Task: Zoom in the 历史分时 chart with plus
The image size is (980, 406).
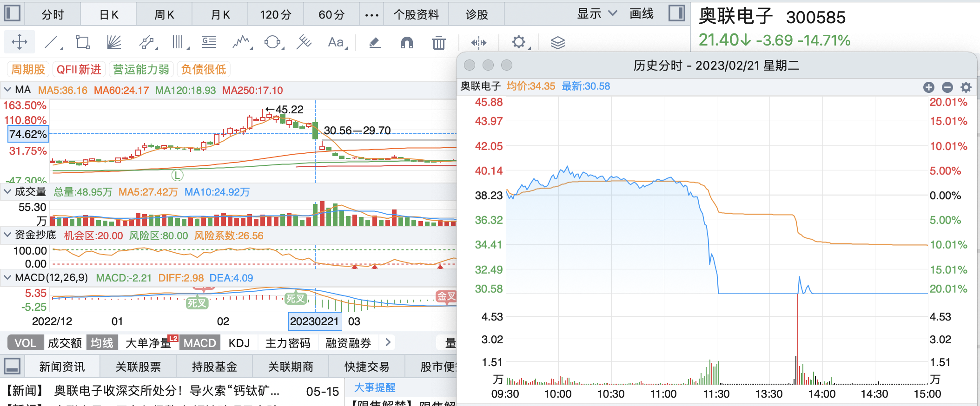Action: point(928,87)
